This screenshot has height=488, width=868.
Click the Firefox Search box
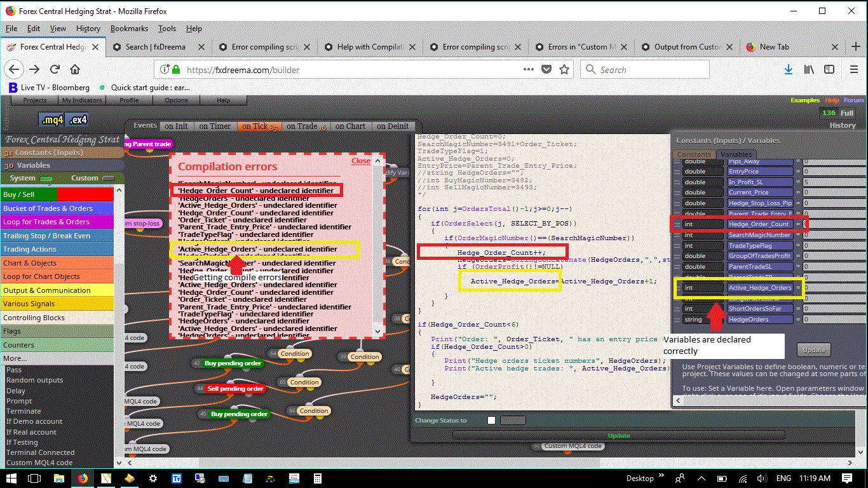tap(644, 69)
